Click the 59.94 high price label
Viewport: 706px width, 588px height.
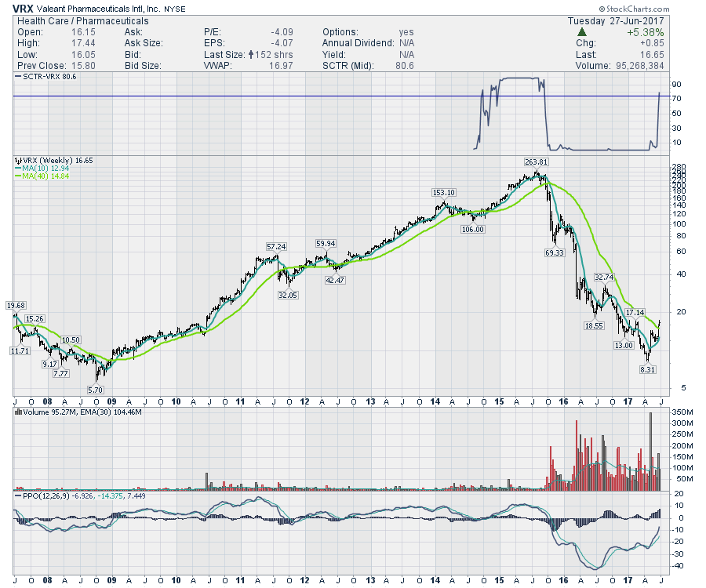click(x=326, y=243)
